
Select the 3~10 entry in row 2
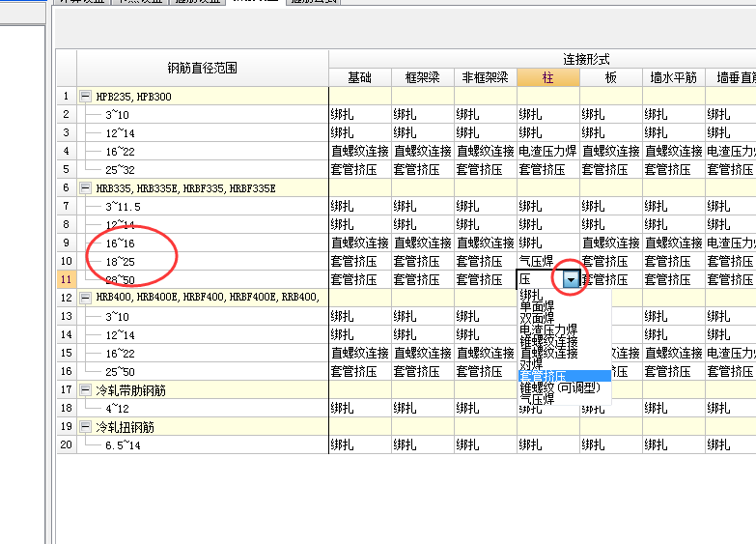(x=117, y=115)
